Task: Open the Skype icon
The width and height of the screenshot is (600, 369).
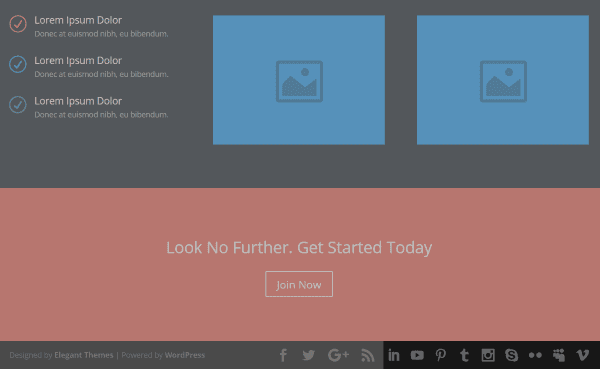Action: point(512,355)
